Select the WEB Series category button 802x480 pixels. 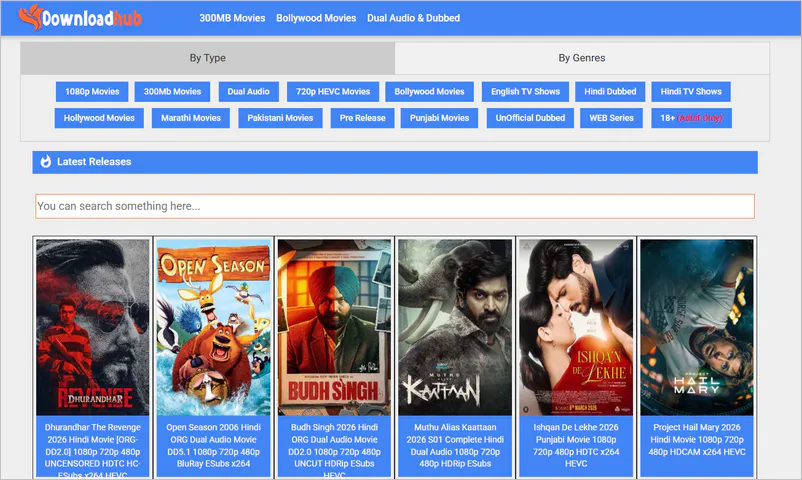[x=611, y=118]
